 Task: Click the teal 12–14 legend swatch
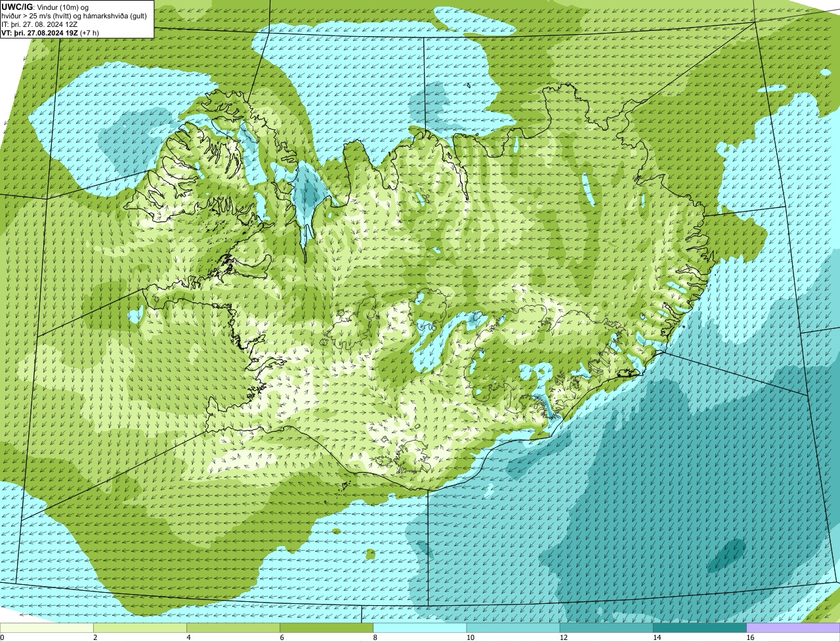[x=606, y=628]
